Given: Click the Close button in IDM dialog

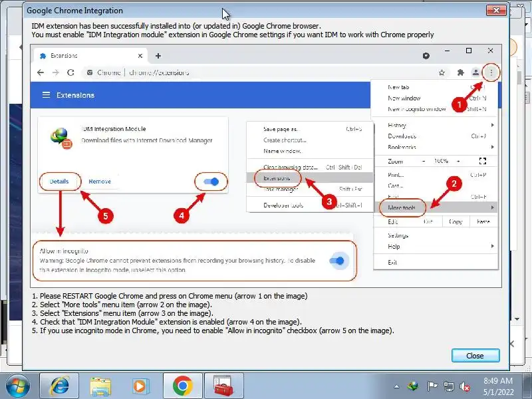Looking at the screenshot, I should (x=475, y=356).
